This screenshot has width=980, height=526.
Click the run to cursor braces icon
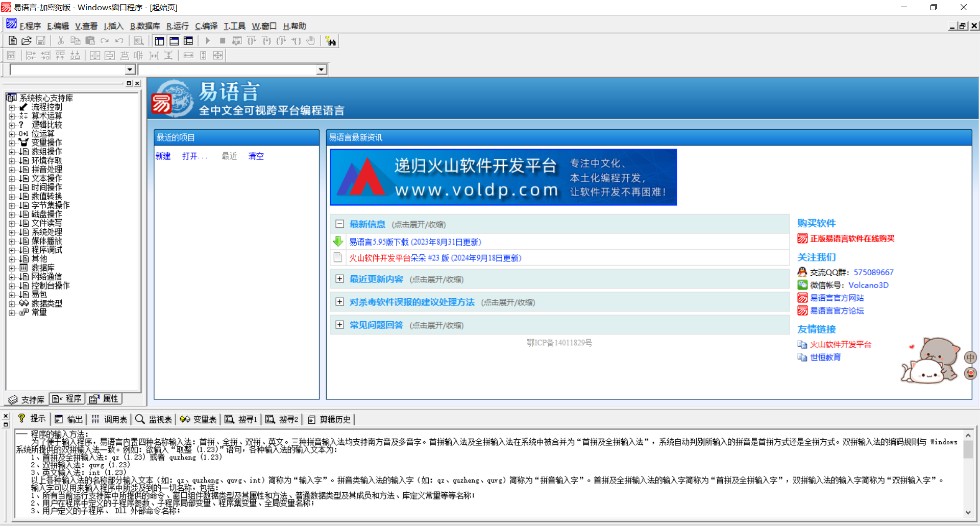[x=296, y=41]
